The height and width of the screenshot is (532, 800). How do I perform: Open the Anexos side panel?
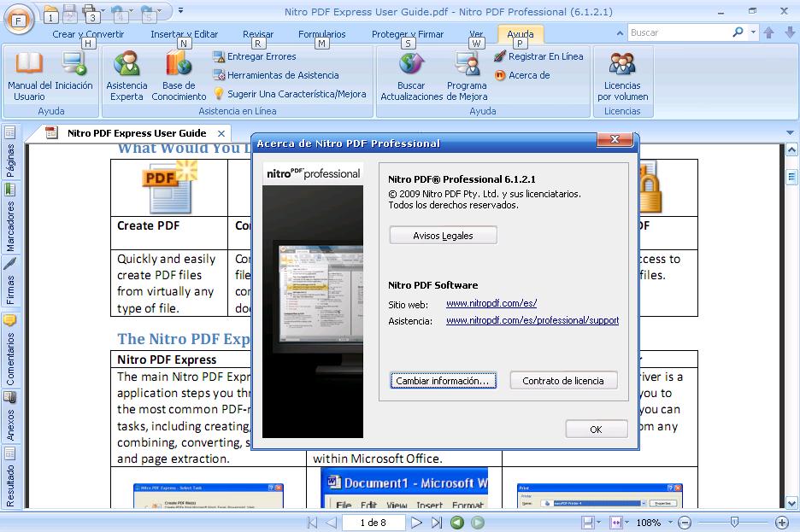[10, 417]
